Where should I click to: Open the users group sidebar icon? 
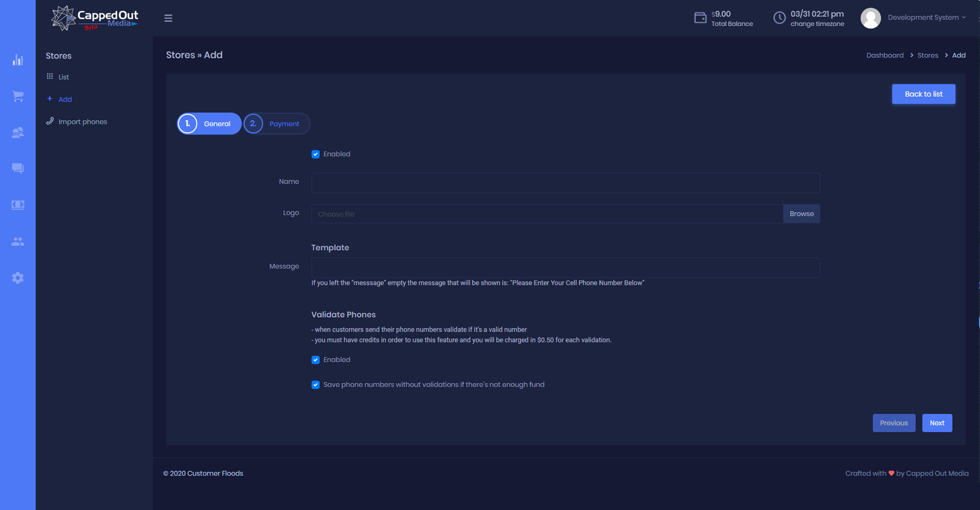(17, 241)
